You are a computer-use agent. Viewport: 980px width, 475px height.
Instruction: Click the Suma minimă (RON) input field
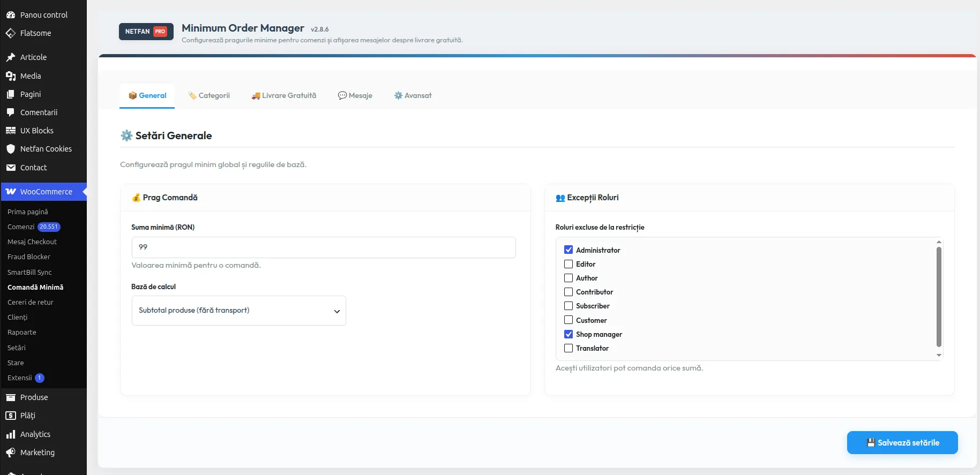(324, 247)
